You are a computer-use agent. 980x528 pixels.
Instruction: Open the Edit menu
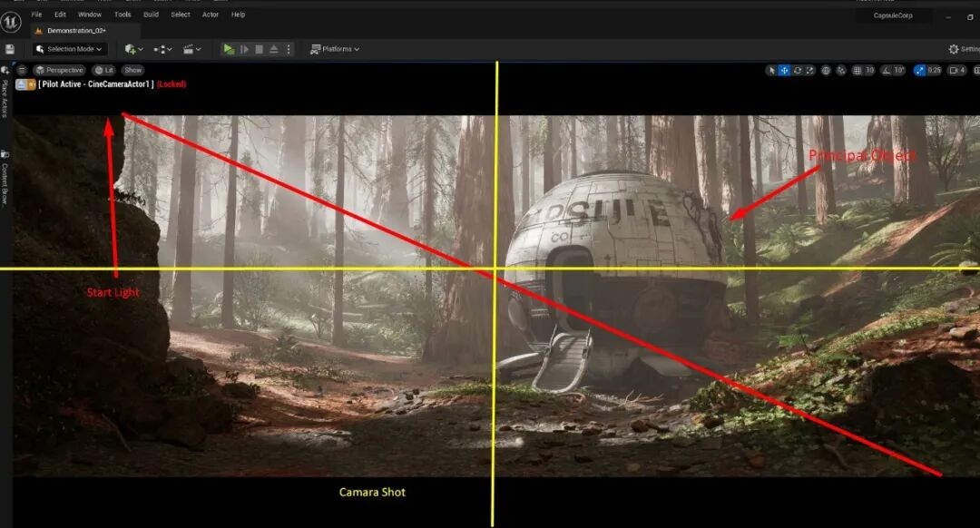[x=60, y=15]
